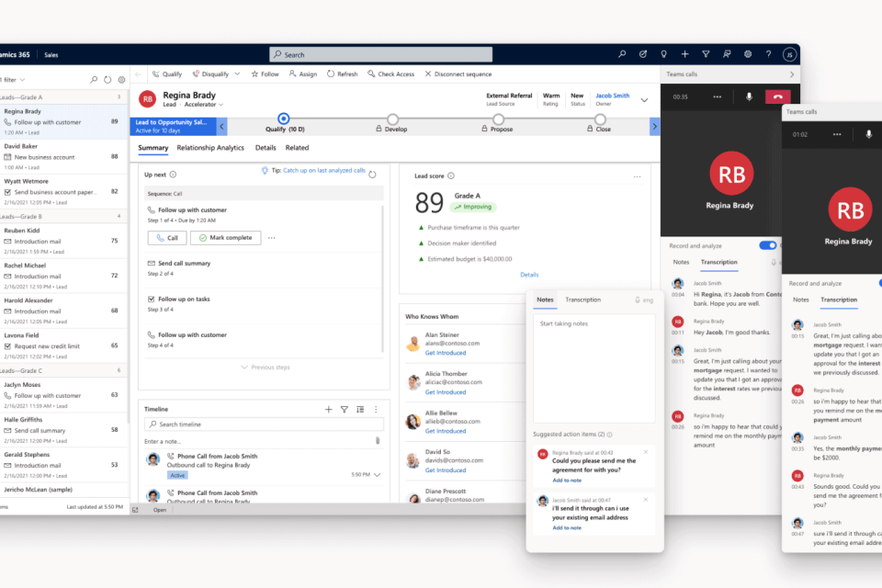Image resolution: width=882 pixels, height=588 pixels.
Task: Mute the microphone in the 00:35 call
Action: (x=749, y=96)
